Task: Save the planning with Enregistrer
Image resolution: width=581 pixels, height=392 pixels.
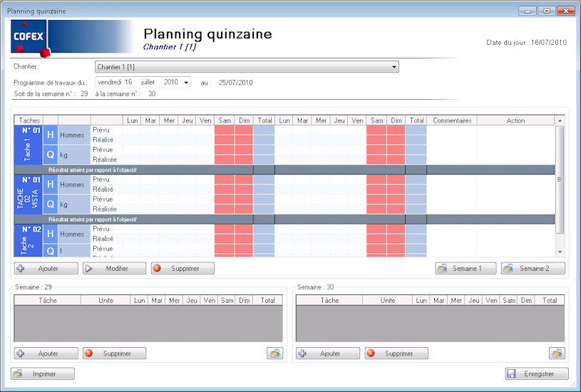Action: pyautogui.click(x=537, y=373)
